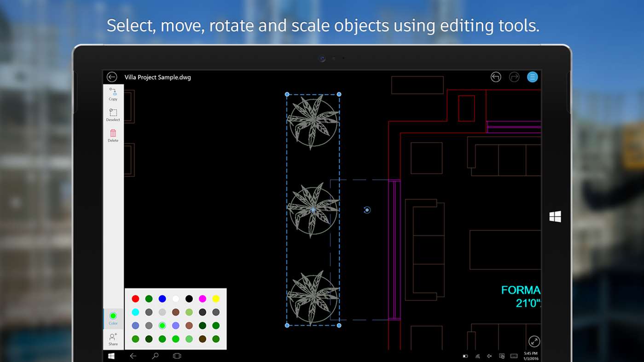Open the Windows Start button in the taskbar
Viewport: 644px width, 362px height.
(x=111, y=356)
